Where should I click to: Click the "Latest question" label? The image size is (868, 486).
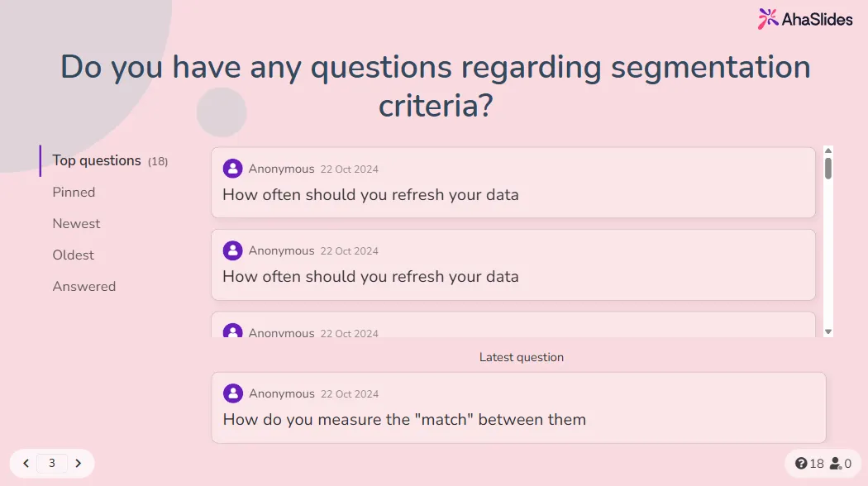click(522, 357)
